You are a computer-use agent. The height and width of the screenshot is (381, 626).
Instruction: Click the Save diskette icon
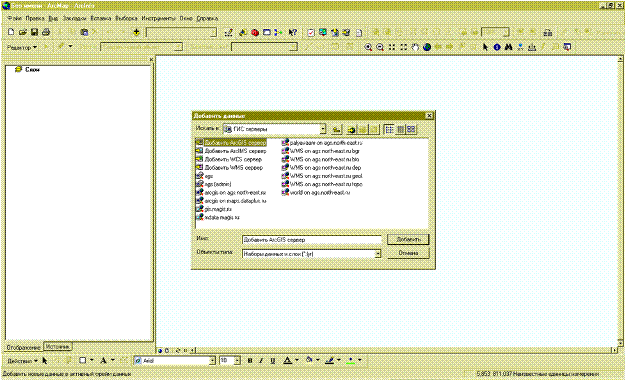pyautogui.click(x=34, y=32)
